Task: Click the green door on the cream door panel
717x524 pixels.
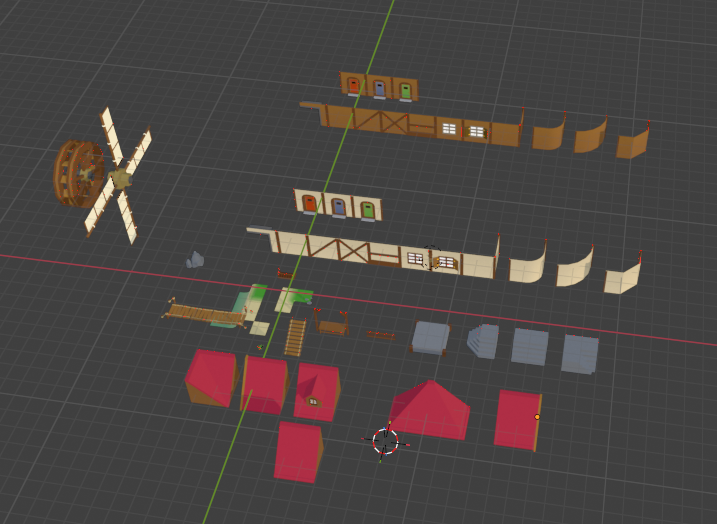Action: (368, 210)
